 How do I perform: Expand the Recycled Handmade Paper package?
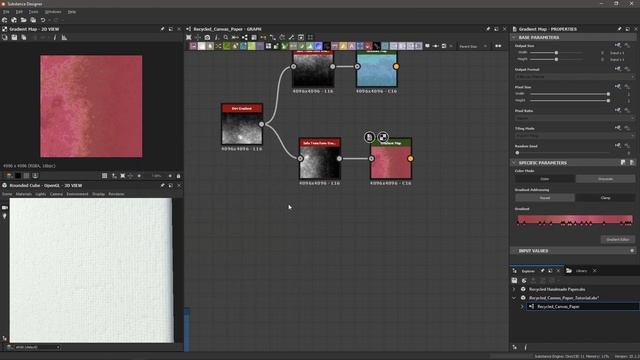click(x=514, y=289)
